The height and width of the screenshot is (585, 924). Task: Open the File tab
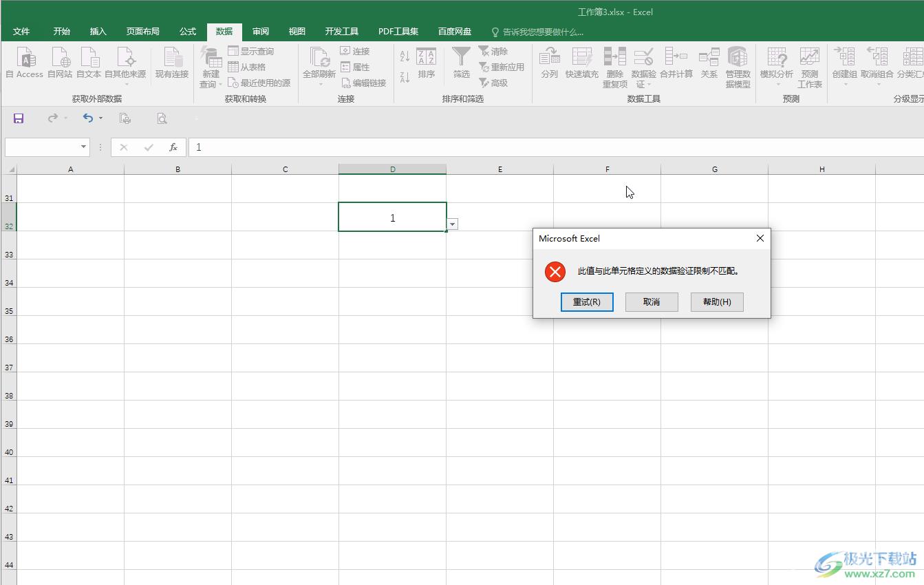pyautogui.click(x=21, y=32)
